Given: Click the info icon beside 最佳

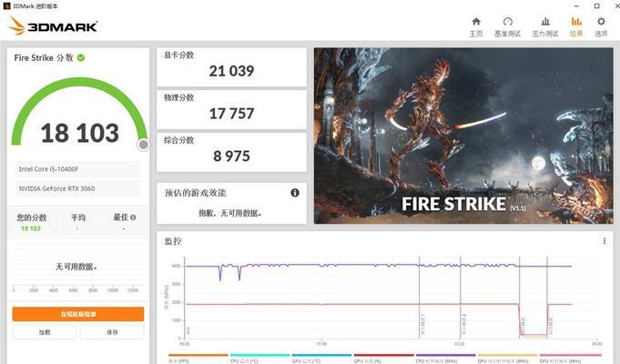Looking at the screenshot, I should coord(133,217).
